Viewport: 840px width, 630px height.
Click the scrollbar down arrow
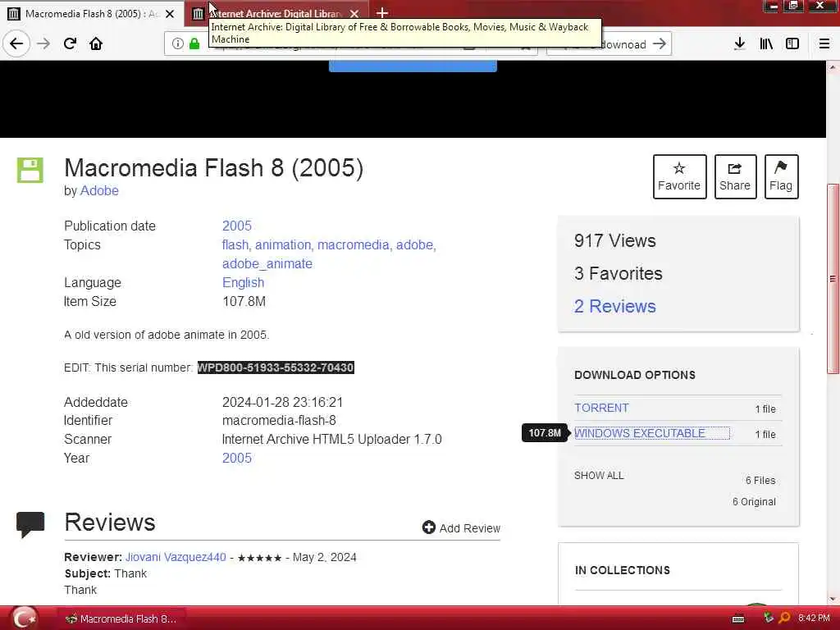833,598
